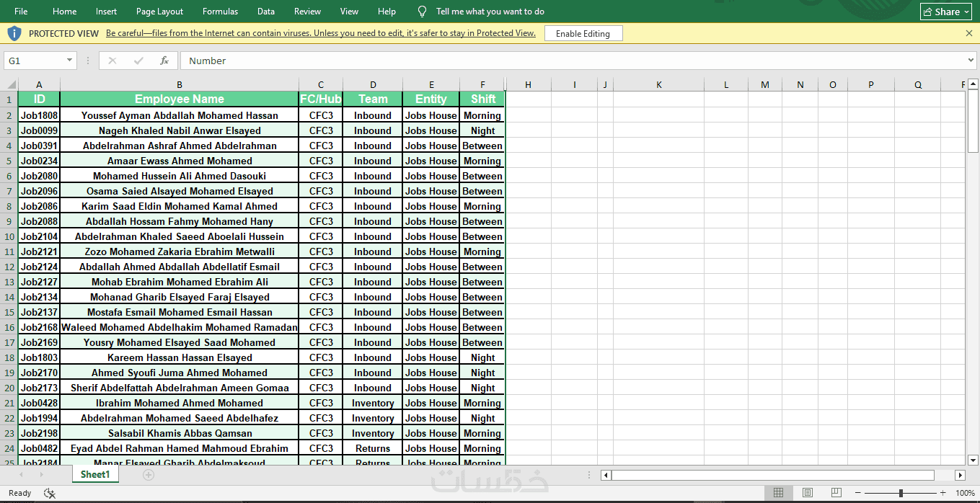Viewport: 980px width, 503px height.
Task: Expand the formula bar chevron
Action: 971,61
